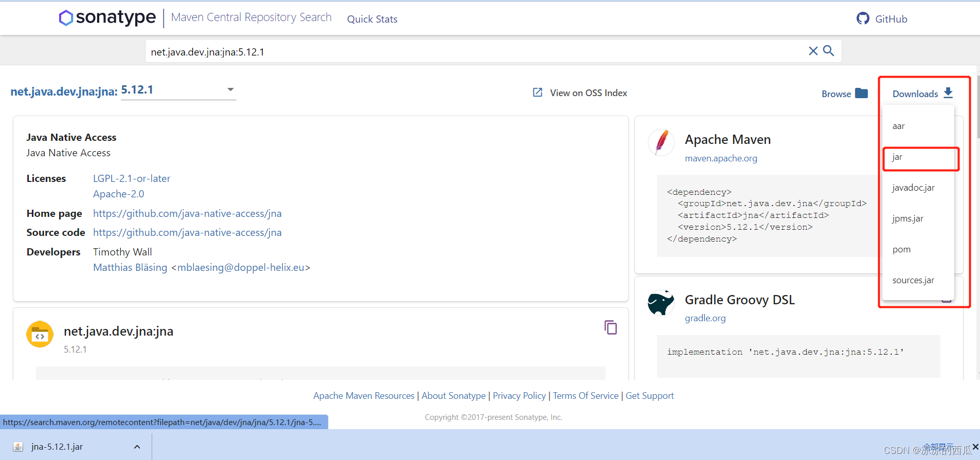Open About Sonatype footer link

click(x=453, y=396)
